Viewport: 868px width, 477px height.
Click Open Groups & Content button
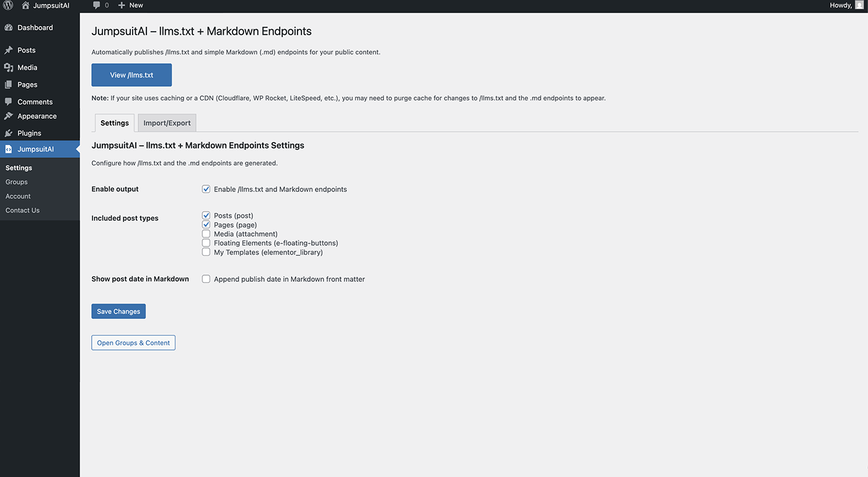[133, 343]
